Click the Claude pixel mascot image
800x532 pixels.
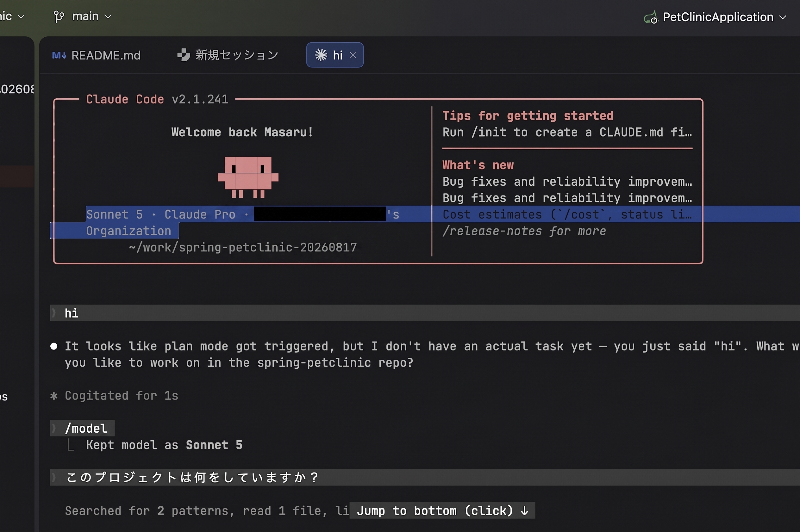click(x=248, y=177)
